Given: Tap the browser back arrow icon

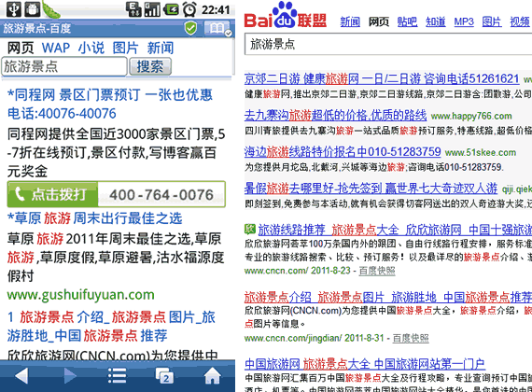Looking at the screenshot, I should click(21, 376).
